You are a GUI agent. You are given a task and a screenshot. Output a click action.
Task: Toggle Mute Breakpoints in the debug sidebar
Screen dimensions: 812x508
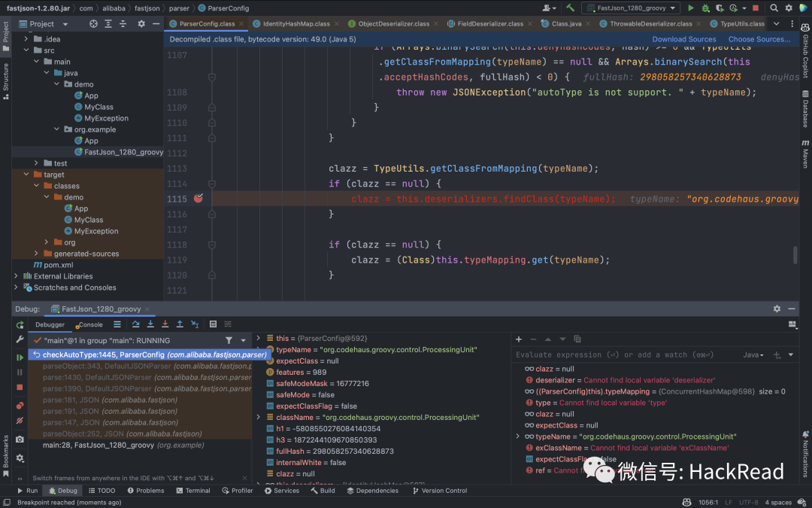coord(20,421)
